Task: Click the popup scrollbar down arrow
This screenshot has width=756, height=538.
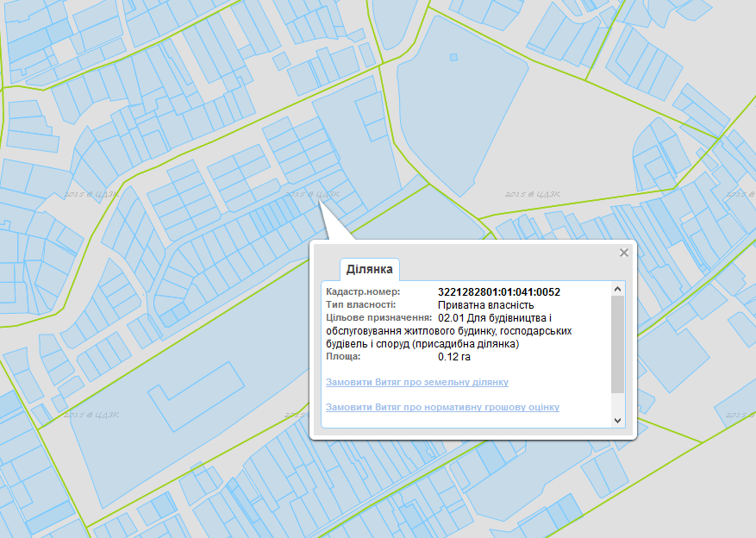Action: coord(617,420)
